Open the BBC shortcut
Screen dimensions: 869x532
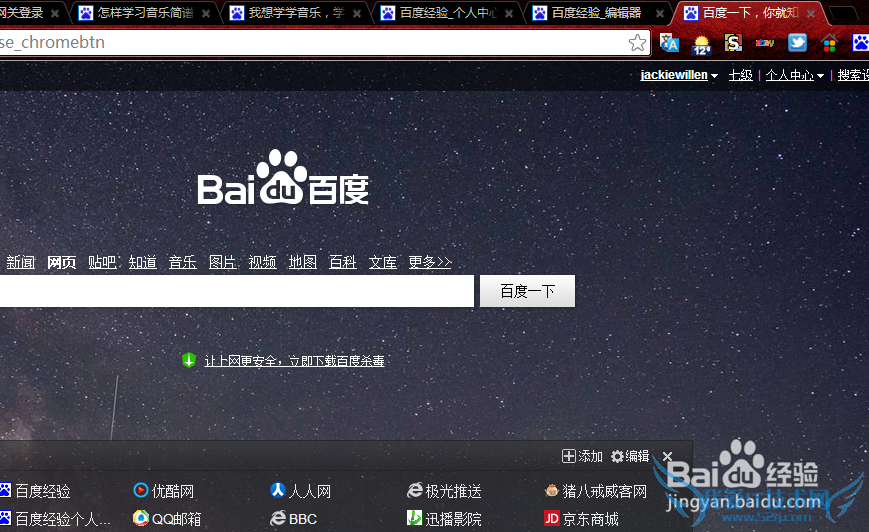click(293, 519)
